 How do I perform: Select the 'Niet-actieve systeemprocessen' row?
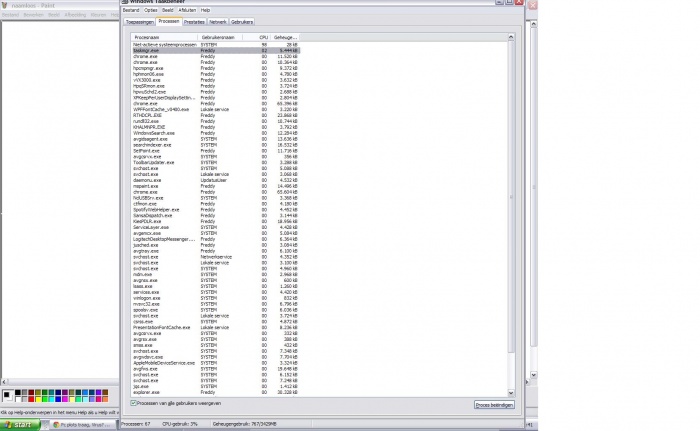point(216,45)
